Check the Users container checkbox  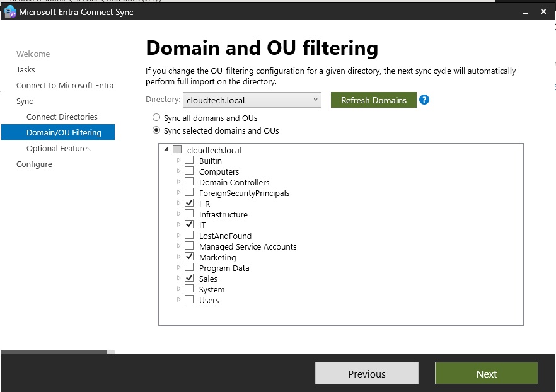(x=189, y=300)
